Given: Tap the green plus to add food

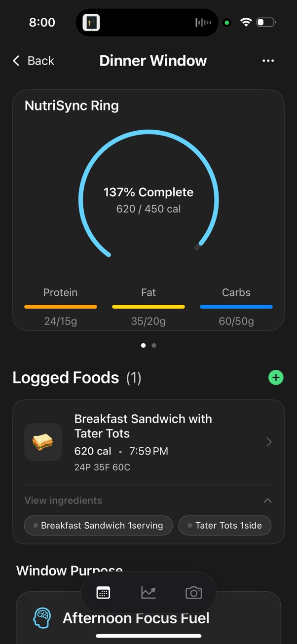Looking at the screenshot, I should (x=276, y=377).
